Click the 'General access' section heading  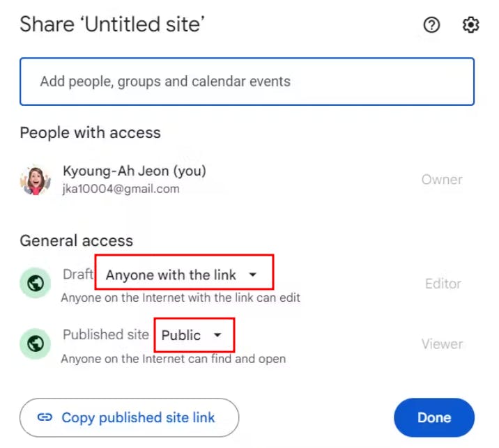click(x=76, y=241)
